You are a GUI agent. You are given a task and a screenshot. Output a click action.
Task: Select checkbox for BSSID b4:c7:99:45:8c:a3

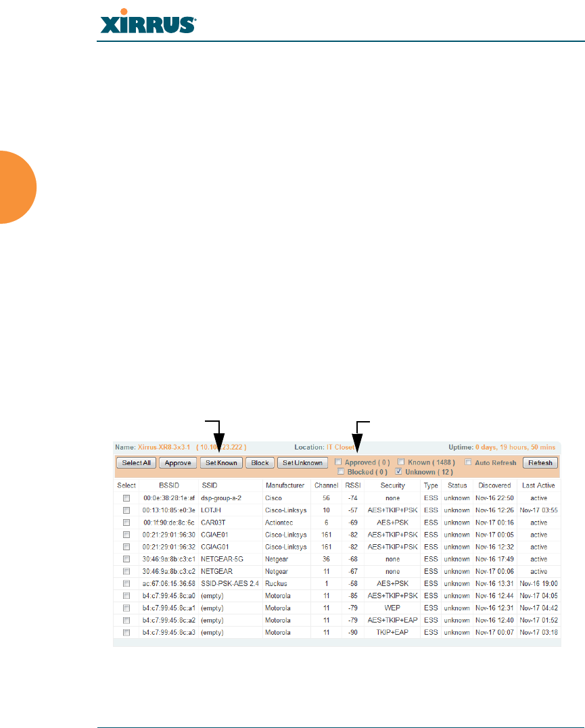(126, 633)
